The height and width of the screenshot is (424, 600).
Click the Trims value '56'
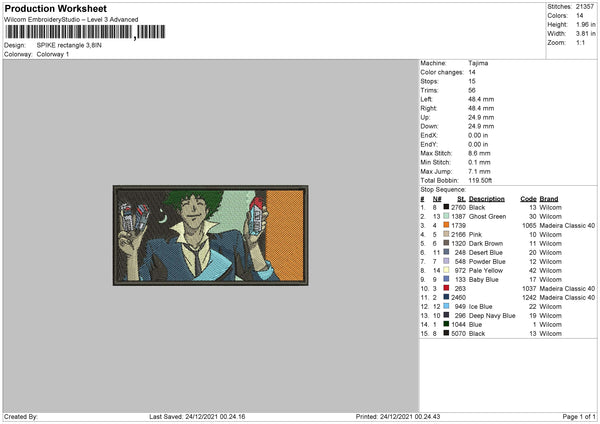(x=472, y=90)
